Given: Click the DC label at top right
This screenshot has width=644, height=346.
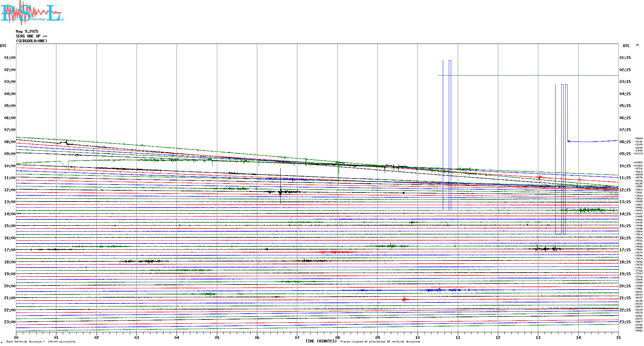Looking at the screenshot, I should 637,45.
